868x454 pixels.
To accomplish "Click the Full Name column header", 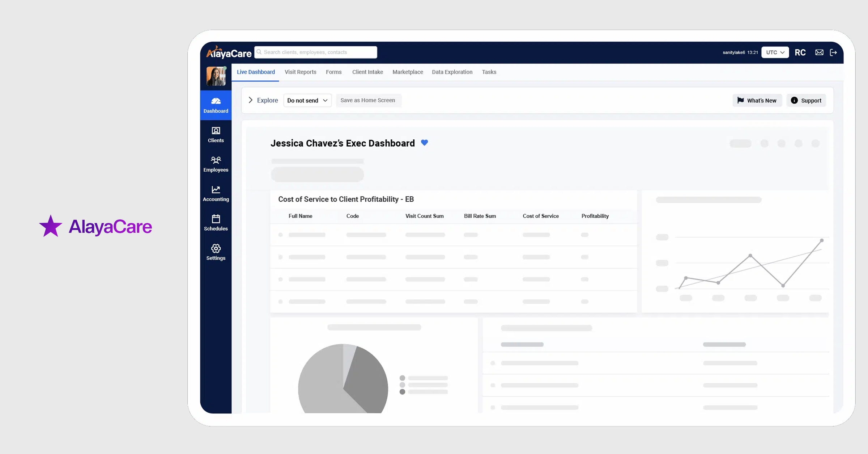I will coord(300,216).
